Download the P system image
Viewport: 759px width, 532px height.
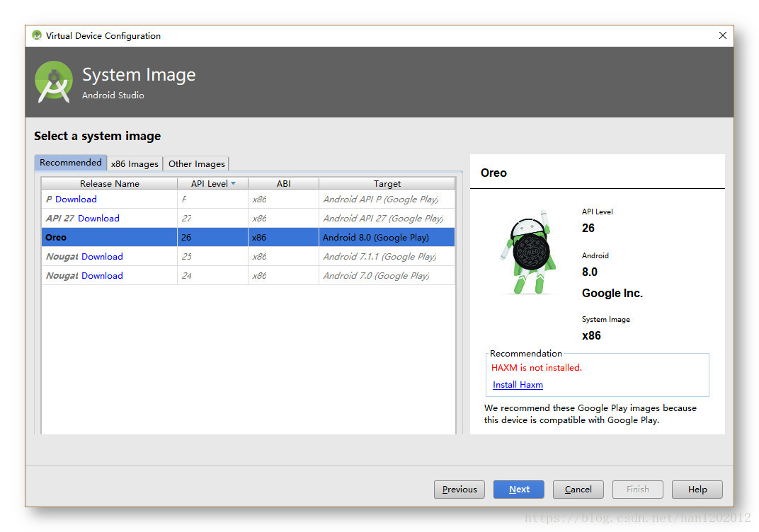76,199
